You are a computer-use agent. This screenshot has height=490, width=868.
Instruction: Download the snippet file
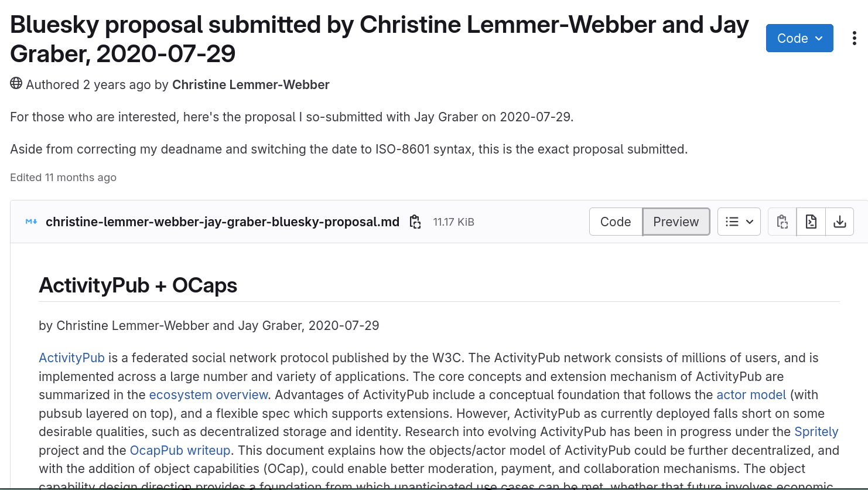click(x=839, y=222)
